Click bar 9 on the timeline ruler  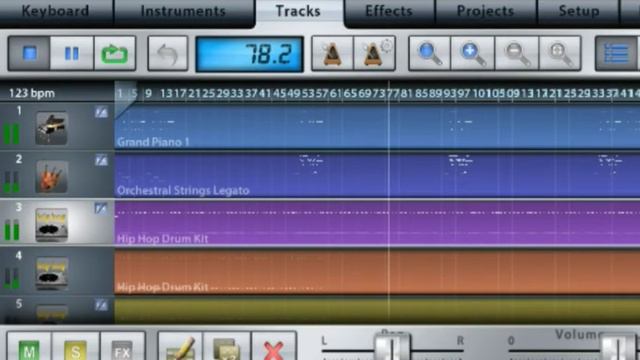(x=149, y=93)
